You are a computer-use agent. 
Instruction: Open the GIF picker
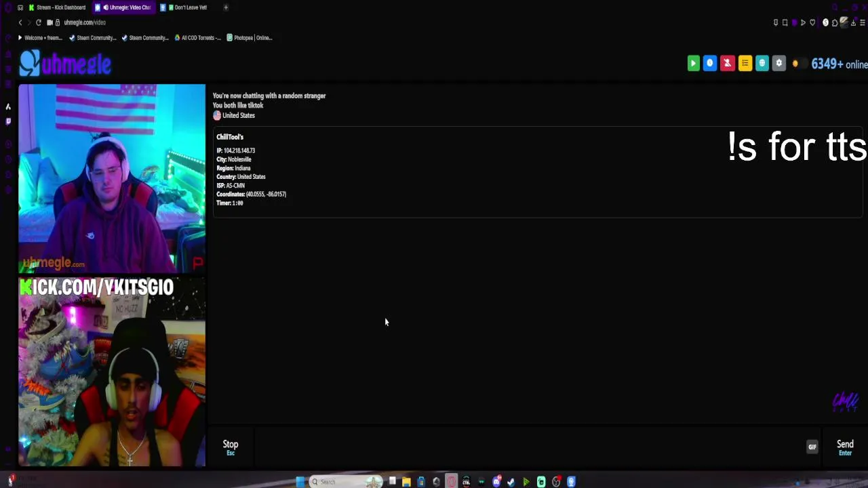point(812,447)
